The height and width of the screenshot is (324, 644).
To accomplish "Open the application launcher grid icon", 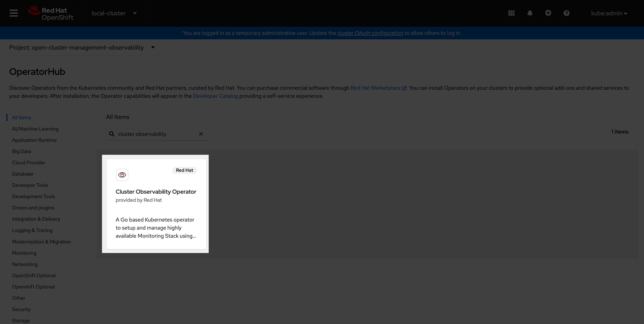I will 511,13.
